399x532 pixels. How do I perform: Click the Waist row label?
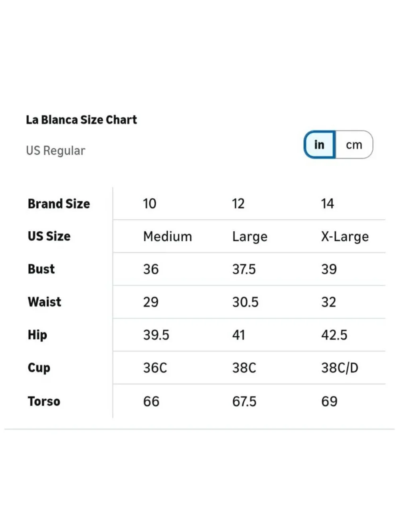(44, 302)
